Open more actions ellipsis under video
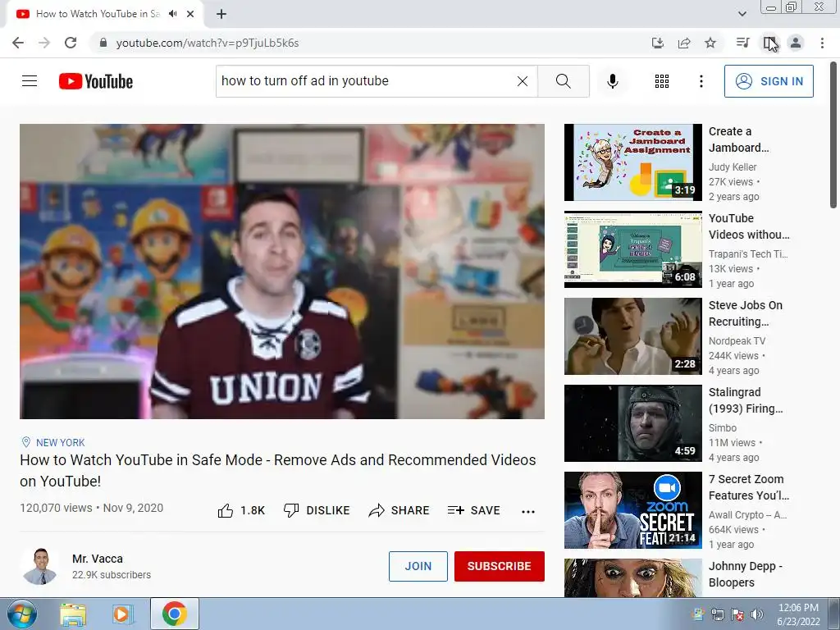 pos(528,512)
